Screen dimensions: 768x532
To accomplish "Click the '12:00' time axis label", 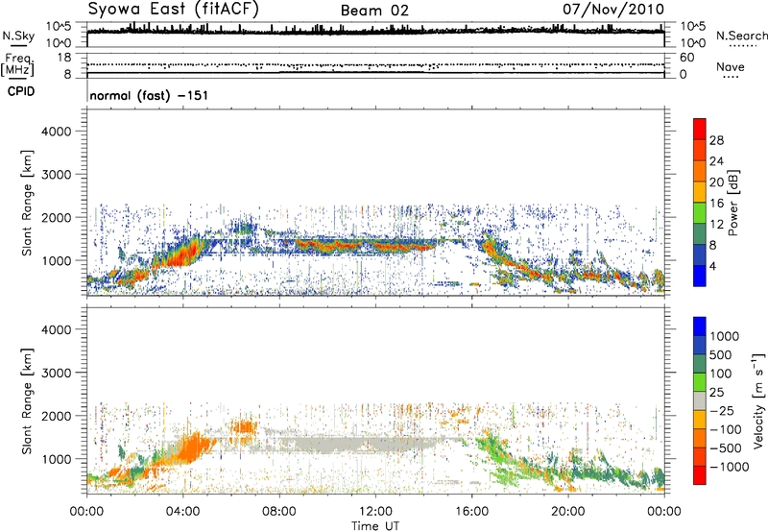I will coord(375,512).
